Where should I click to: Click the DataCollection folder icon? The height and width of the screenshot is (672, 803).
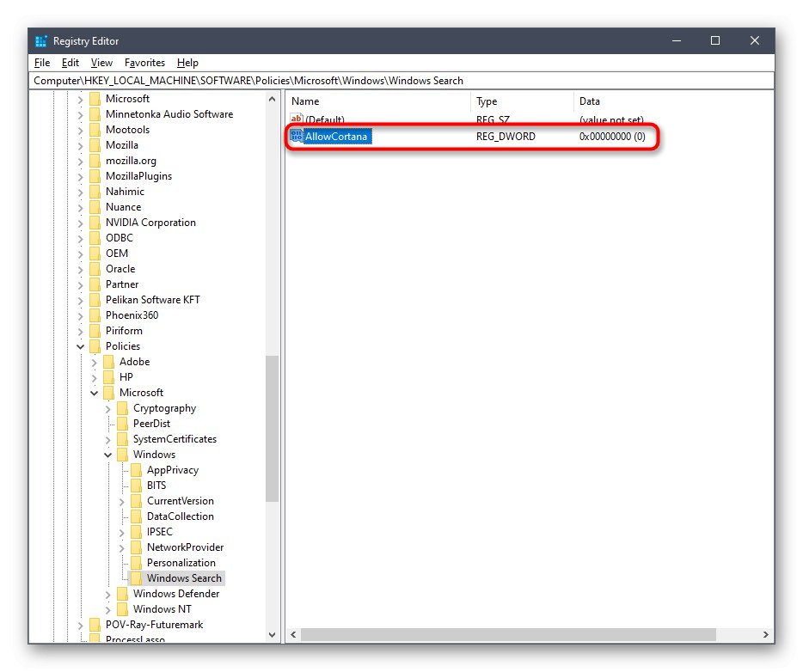136,516
